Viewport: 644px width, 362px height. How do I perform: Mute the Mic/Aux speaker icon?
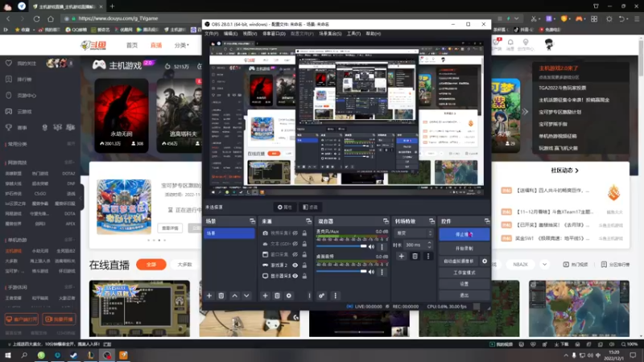click(371, 247)
